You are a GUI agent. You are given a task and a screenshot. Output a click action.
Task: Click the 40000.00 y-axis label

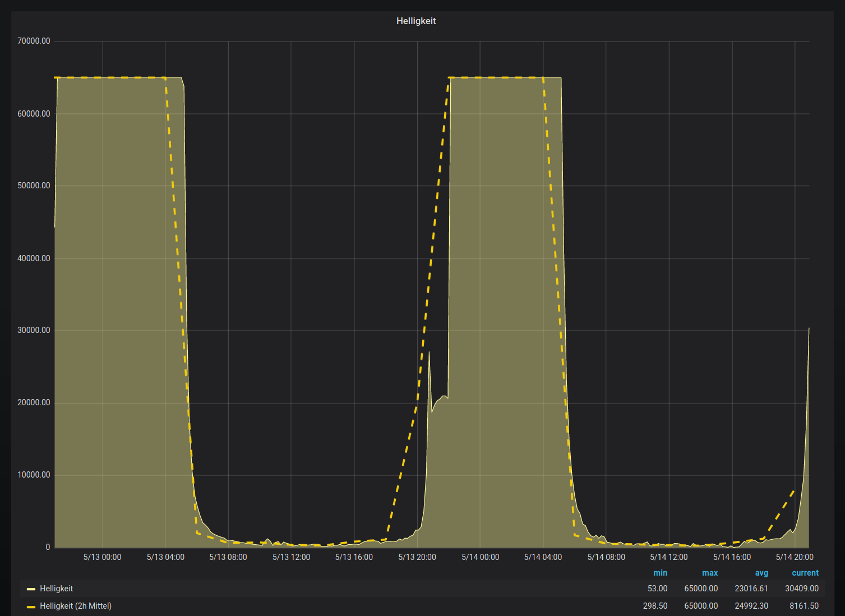[x=34, y=258]
